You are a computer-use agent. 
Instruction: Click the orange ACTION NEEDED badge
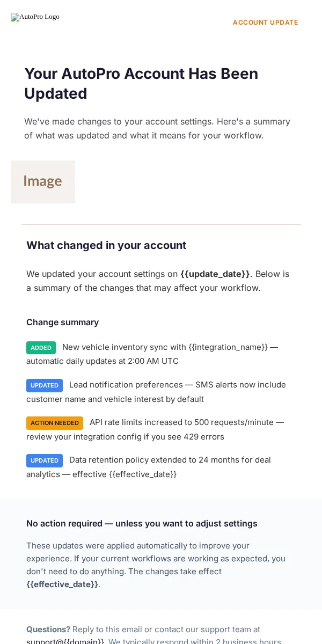pyautogui.click(x=55, y=423)
